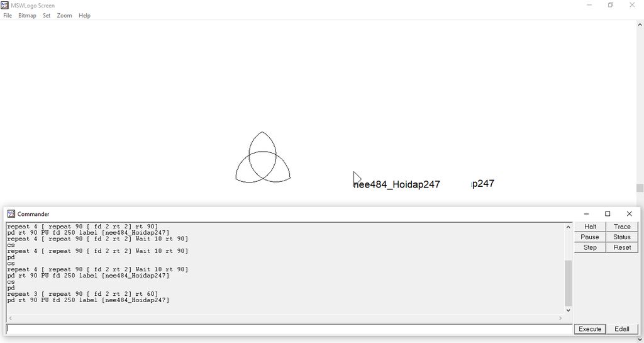
Task: Minimize the MSWLogo Screen window
Action: [589, 5]
